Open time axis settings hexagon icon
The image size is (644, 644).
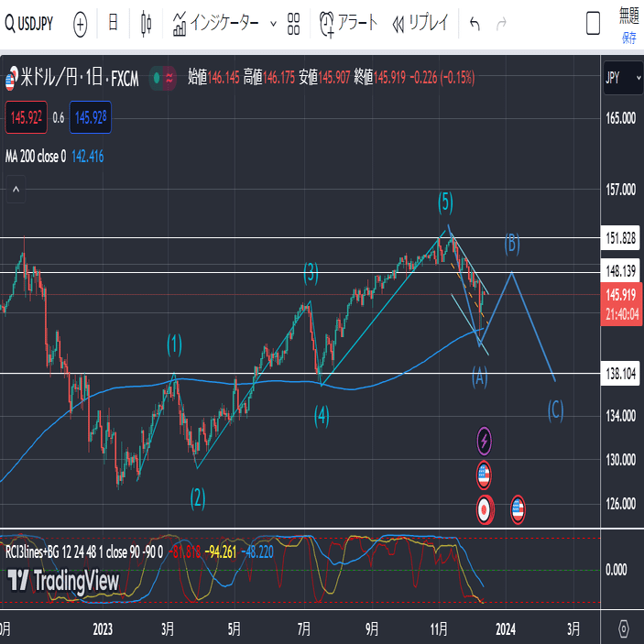coord(623,628)
